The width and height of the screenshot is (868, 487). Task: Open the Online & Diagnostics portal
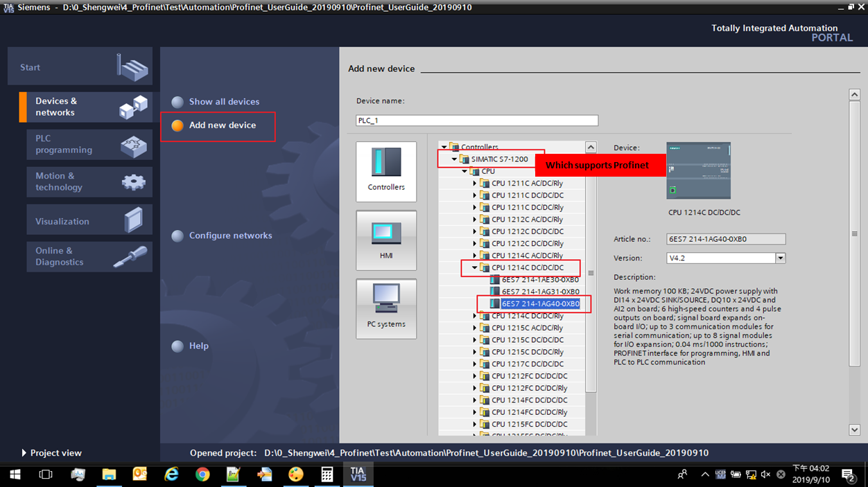coord(89,256)
